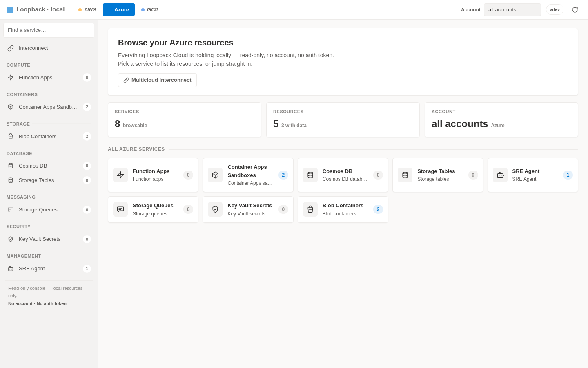Screen dimensions: 588x368
Task: Click the 'No account · No auth token' footer text
Action: point(37,303)
